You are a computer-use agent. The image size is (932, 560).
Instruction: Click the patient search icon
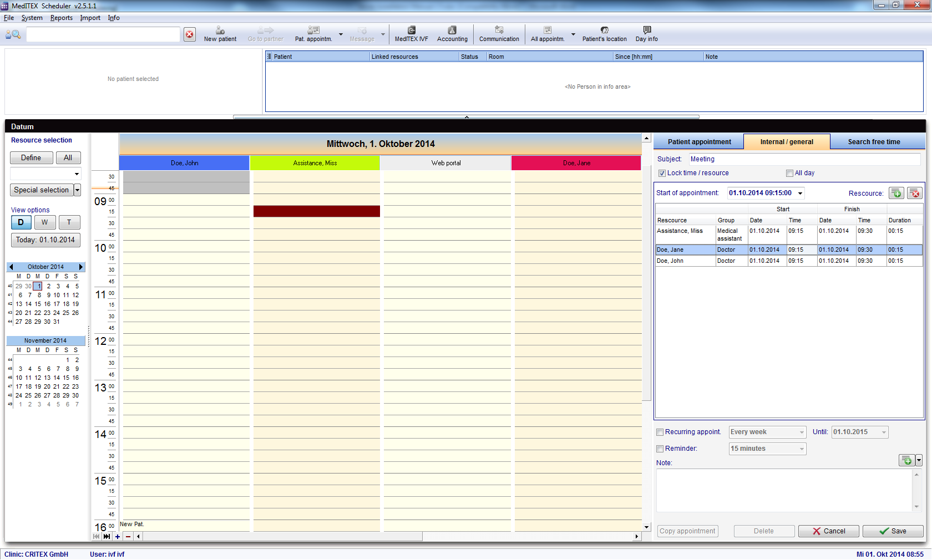click(13, 34)
